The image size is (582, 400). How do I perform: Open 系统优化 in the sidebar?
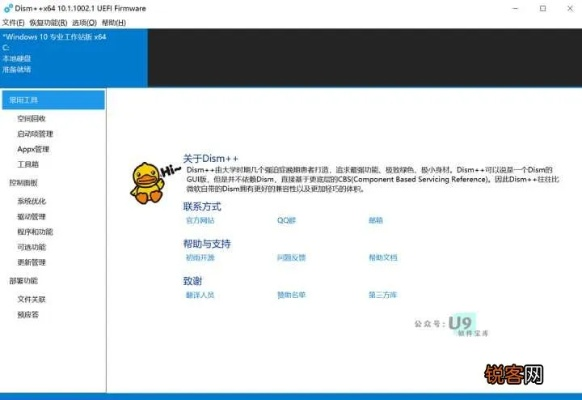click(31, 201)
